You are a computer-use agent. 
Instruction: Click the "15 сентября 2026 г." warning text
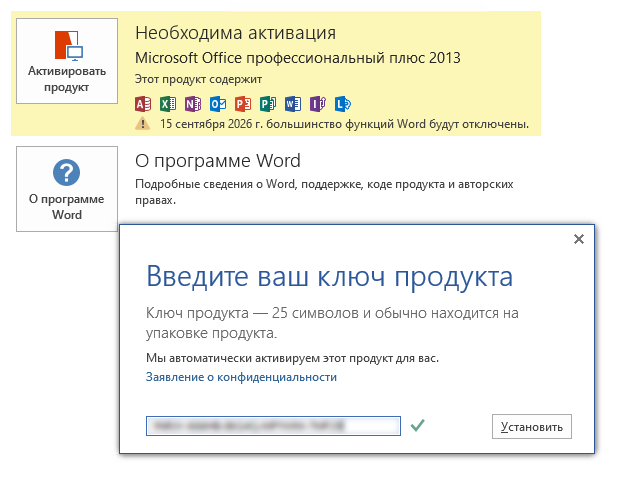click(x=344, y=124)
